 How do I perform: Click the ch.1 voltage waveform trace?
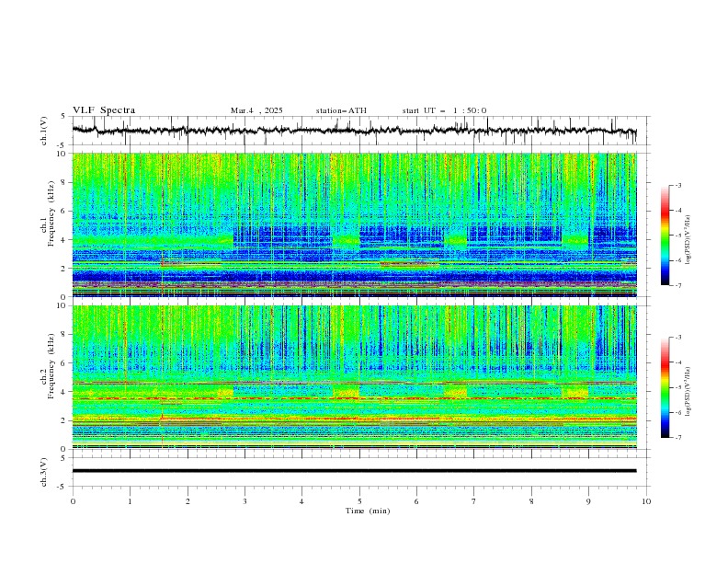[354, 131]
